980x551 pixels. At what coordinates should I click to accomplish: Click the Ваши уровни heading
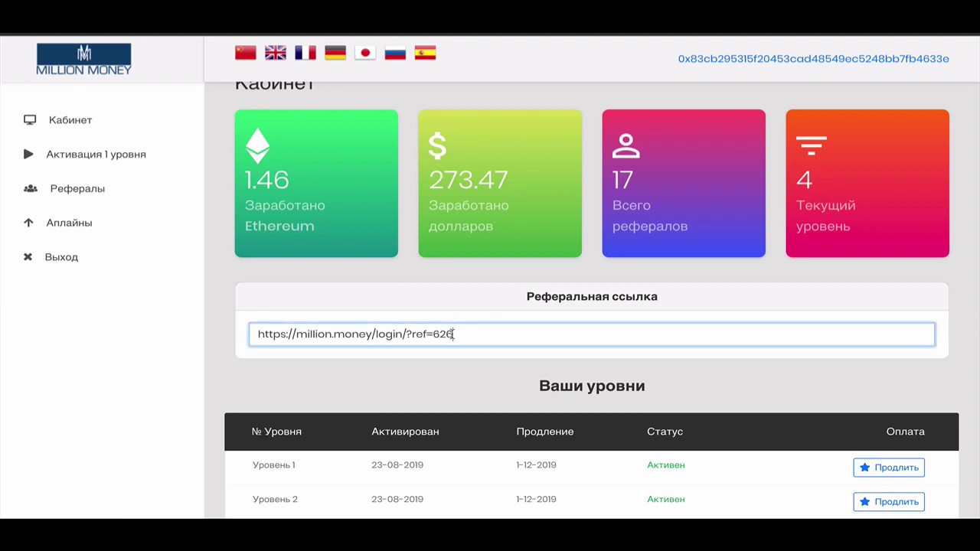click(x=592, y=386)
